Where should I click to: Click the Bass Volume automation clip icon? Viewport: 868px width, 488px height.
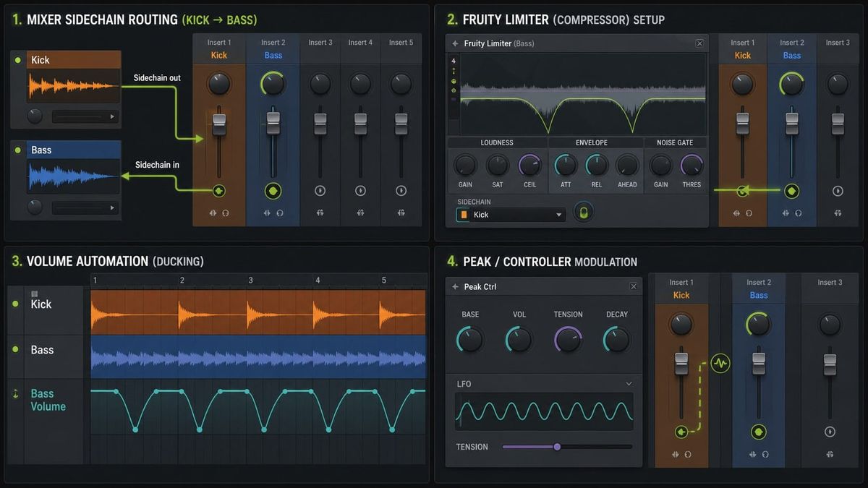coord(15,393)
